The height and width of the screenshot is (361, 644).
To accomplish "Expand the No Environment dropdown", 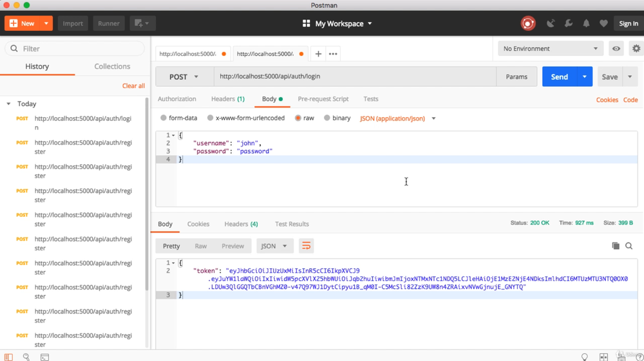I will point(551,49).
